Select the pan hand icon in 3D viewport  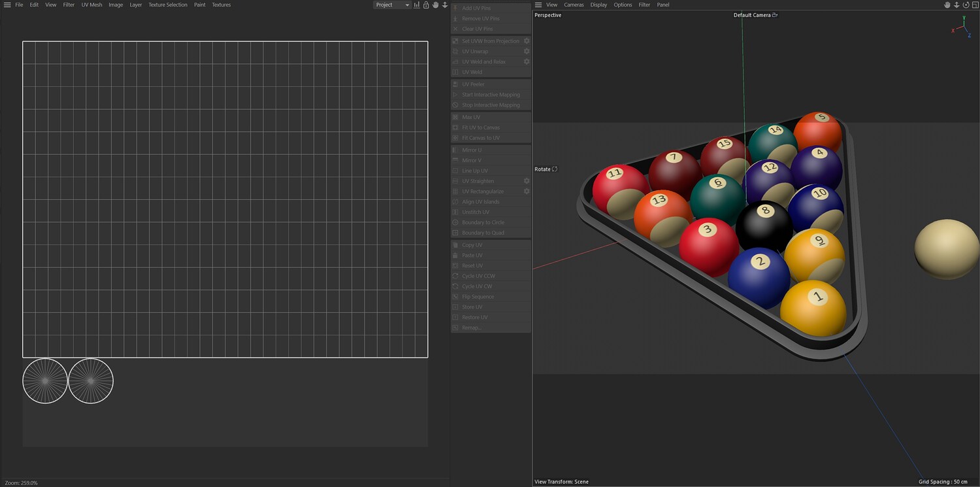[x=947, y=5]
